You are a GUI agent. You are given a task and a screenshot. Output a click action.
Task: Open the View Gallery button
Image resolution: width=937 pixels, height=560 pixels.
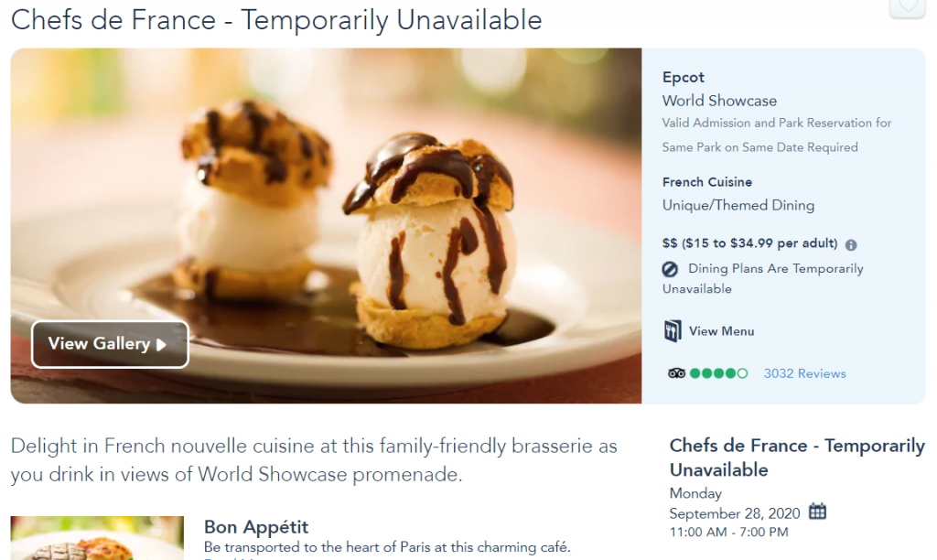coord(110,344)
